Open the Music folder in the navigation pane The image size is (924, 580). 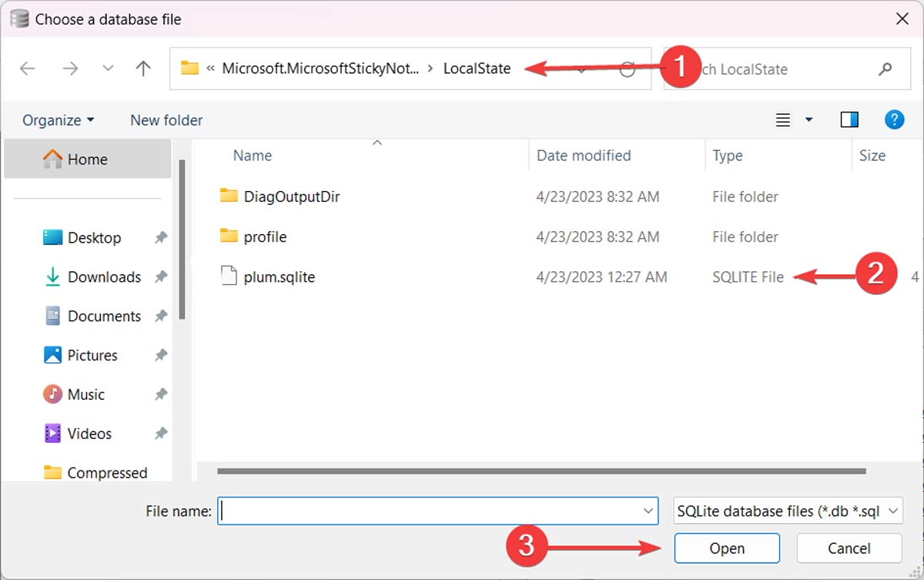pos(85,394)
